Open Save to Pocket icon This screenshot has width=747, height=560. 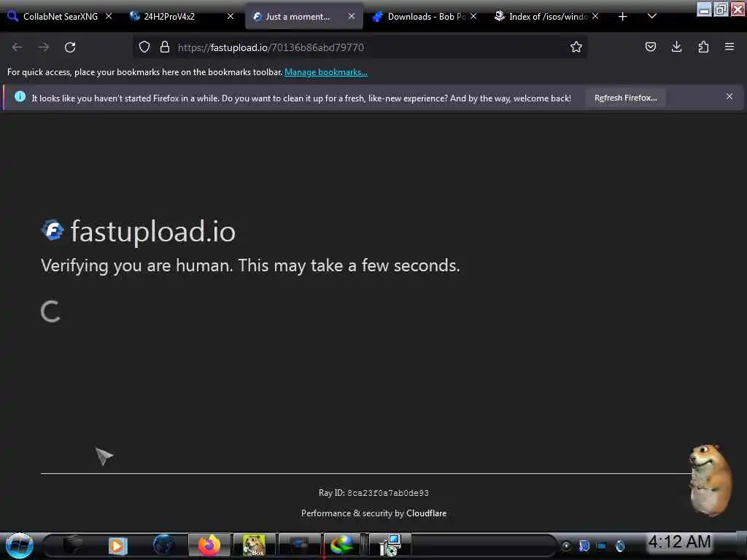(x=650, y=47)
